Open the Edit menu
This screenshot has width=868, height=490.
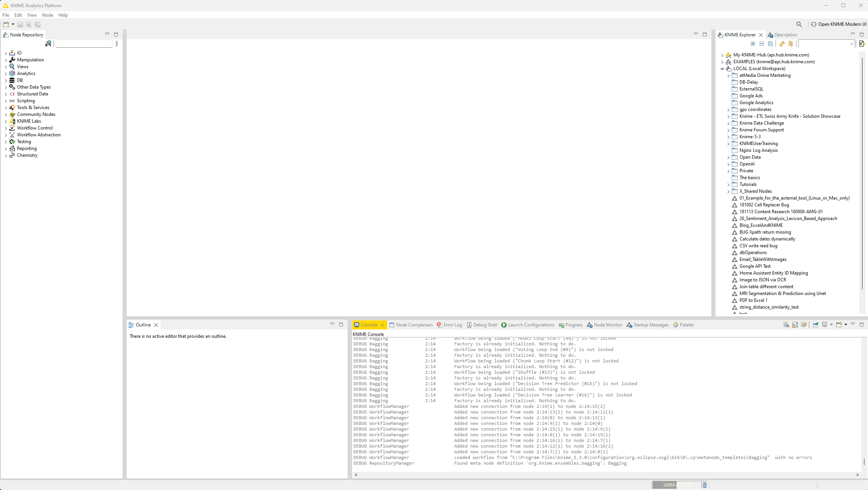[18, 15]
